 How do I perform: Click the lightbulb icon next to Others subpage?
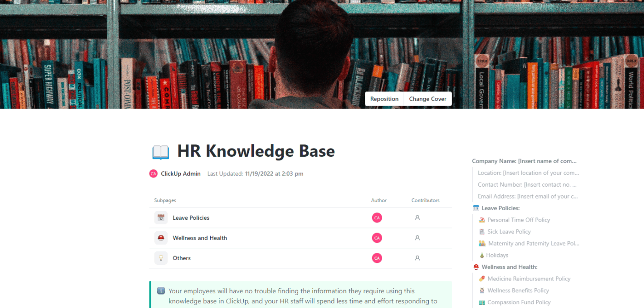tap(161, 258)
